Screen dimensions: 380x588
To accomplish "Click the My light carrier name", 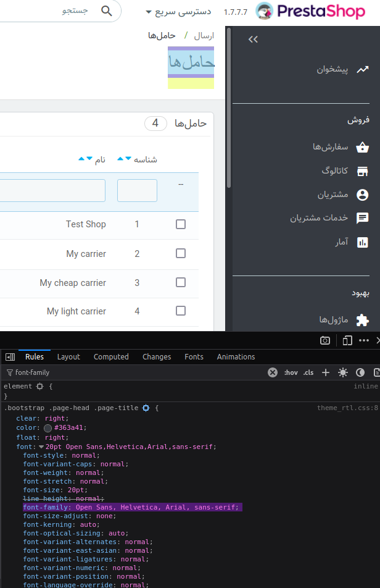I will [76, 311].
